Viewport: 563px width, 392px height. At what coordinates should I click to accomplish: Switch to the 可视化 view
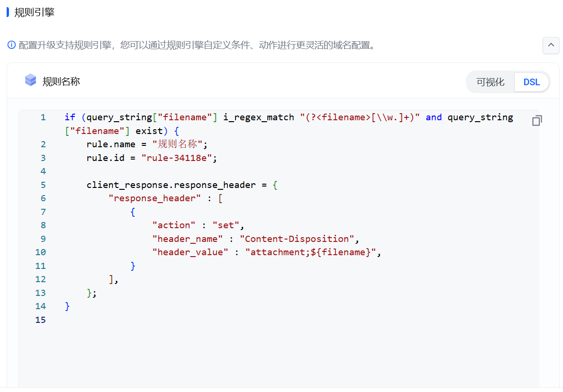(490, 82)
